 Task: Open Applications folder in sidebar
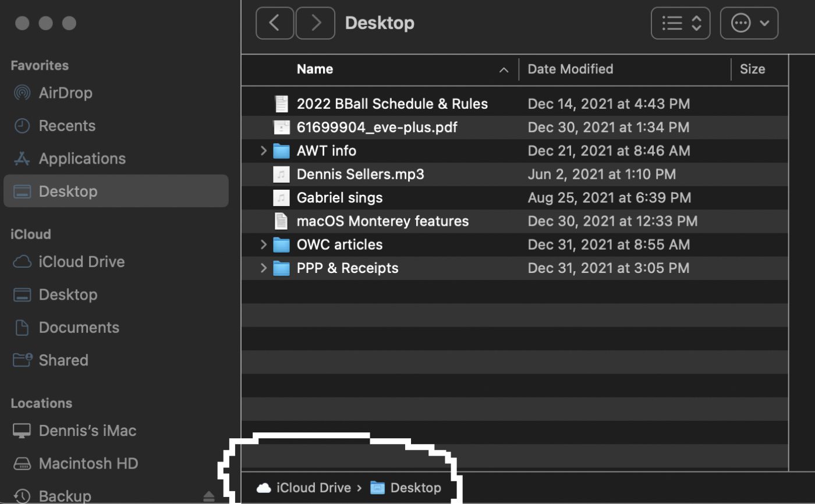pyautogui.click(x=81, y=158)
